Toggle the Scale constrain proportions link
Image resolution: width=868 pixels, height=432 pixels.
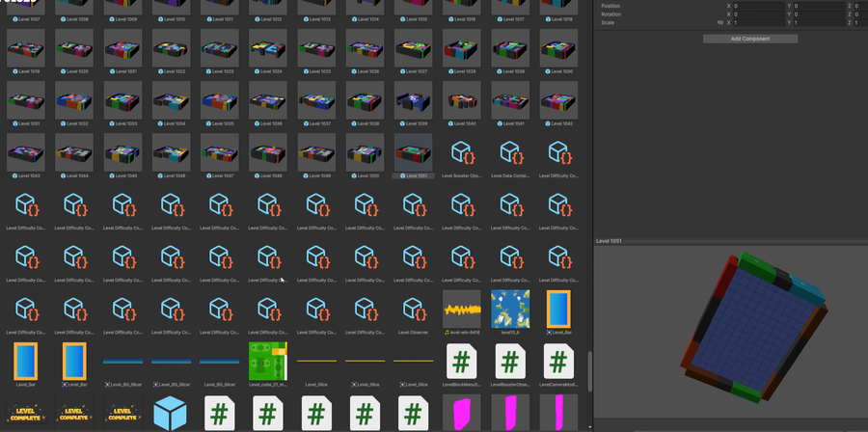point(719,22)
